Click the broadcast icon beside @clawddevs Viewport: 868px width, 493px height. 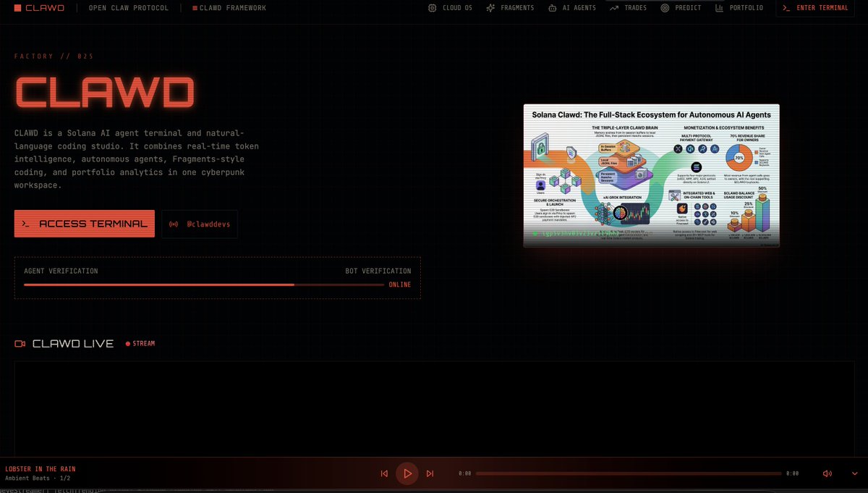tap(174, 224)
